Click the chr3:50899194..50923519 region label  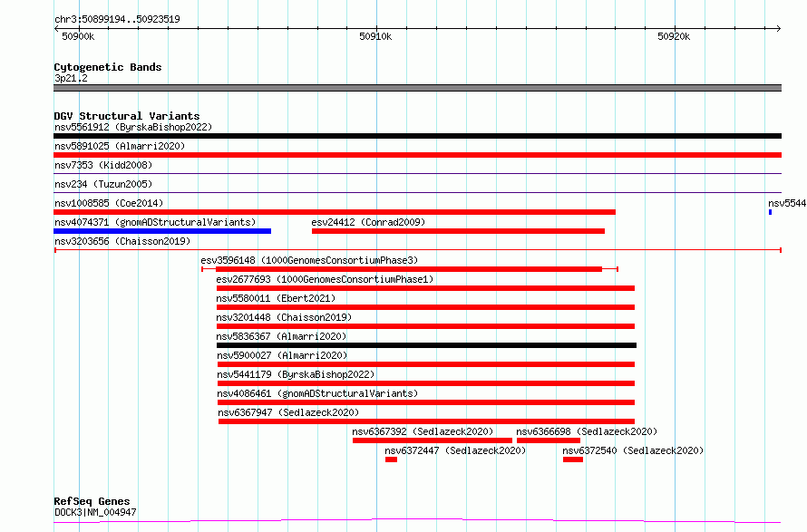pos(117,19)
